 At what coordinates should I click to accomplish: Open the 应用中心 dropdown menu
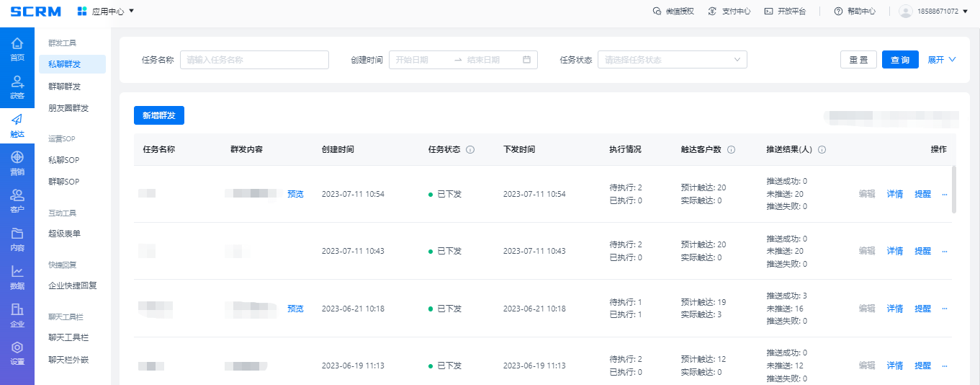tap(106, 11)
